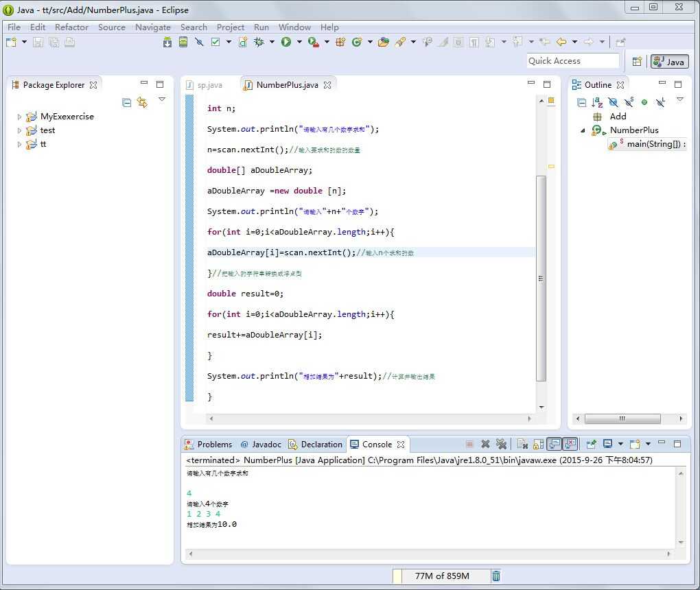Click the Back navigation yellow arrow
This screenshot has height=590, width=700.
tap(561, 42)
